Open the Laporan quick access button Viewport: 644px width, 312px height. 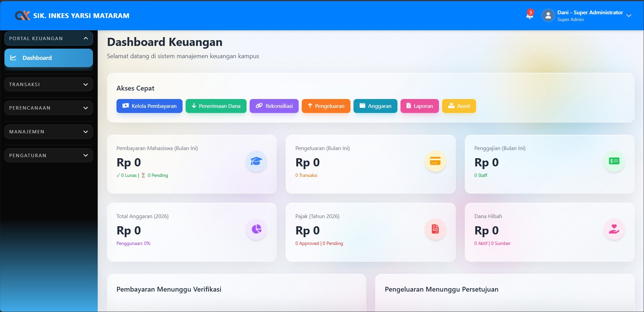pyautogui.click(x=419, y=106)
